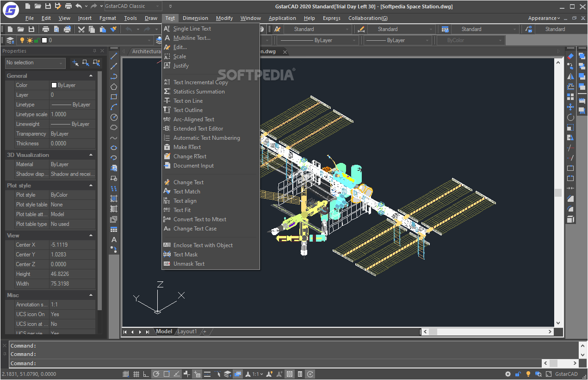Open the No selection dropdown

coord(35,62)
